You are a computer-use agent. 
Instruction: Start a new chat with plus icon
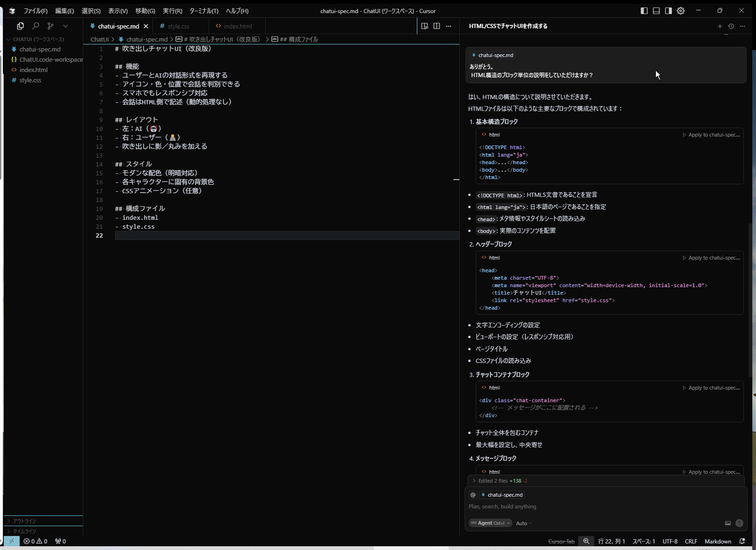(720, 26)
